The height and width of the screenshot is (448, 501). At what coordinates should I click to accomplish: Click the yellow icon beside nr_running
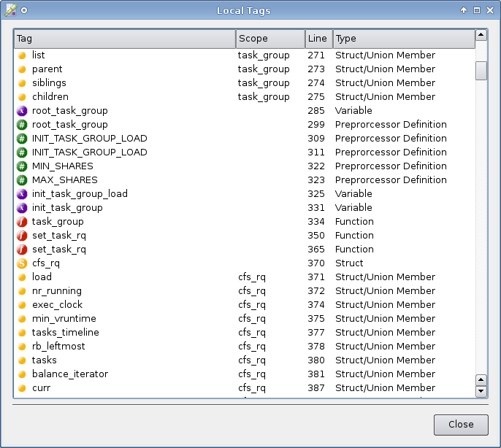[22, 291]
